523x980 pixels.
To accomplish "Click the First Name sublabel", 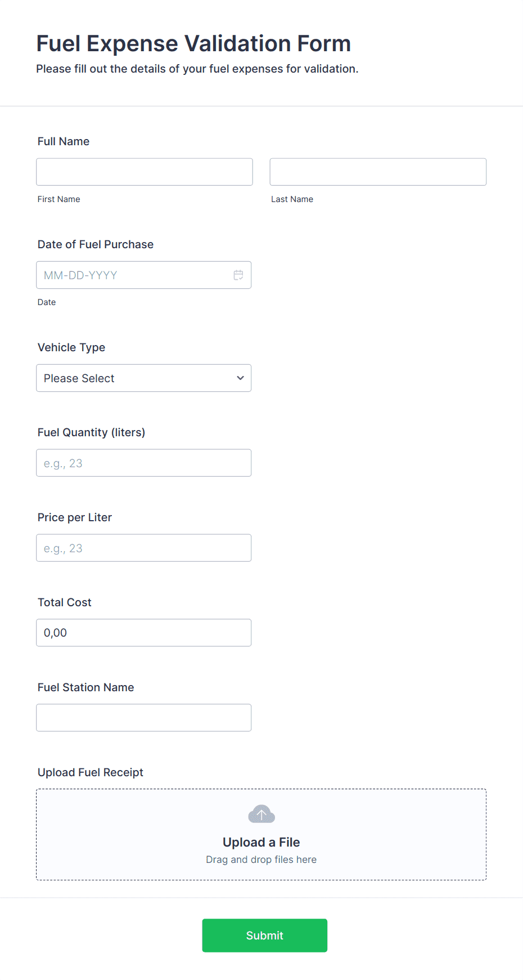I will click(x=59, y=199).
